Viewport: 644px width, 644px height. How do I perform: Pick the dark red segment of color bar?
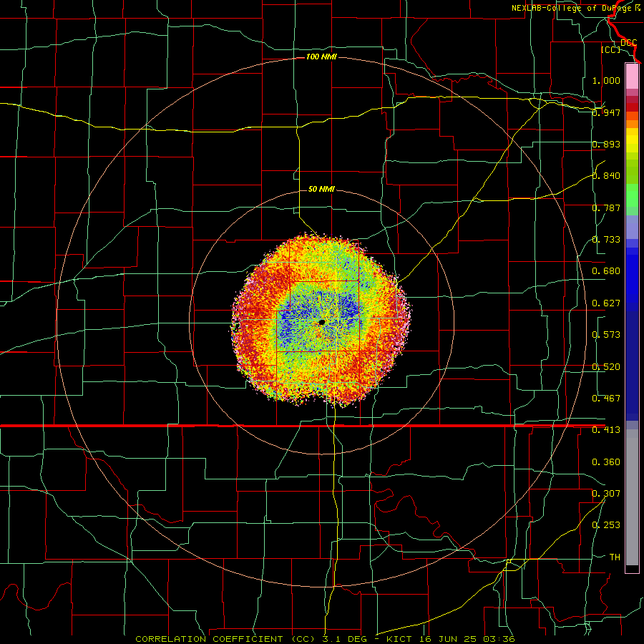632,107
